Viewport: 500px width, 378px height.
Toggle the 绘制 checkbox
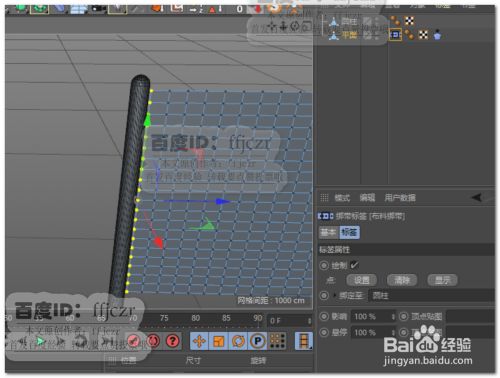(x=354, y=265)
